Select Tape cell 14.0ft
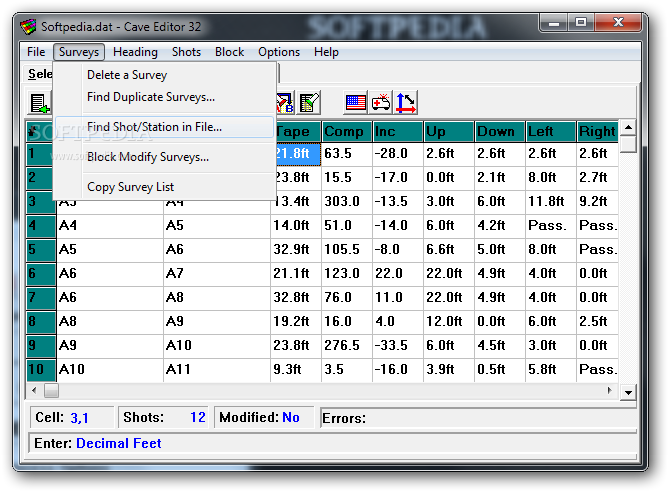 [296, 225]
